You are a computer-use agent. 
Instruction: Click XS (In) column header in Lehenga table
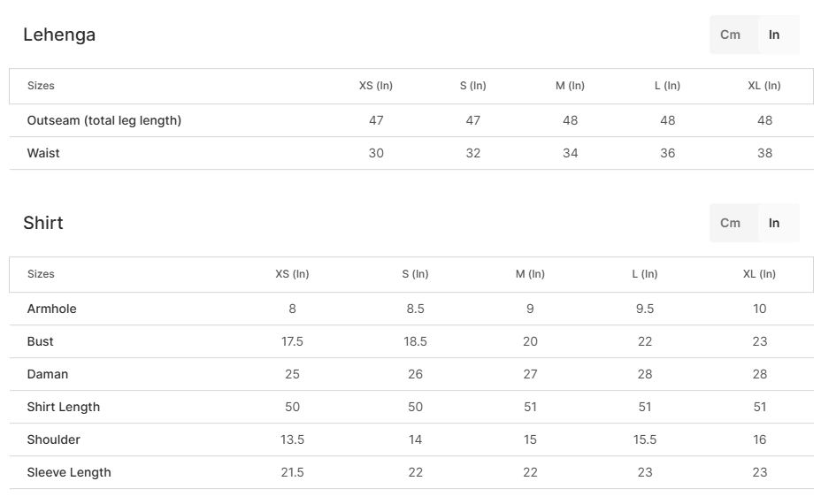(376, 86)
